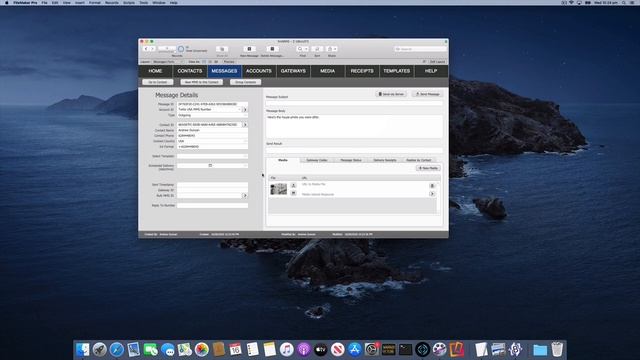
Task: Open calendar picker in Scheduled Delivery field
Action: [x=210, y=166]
